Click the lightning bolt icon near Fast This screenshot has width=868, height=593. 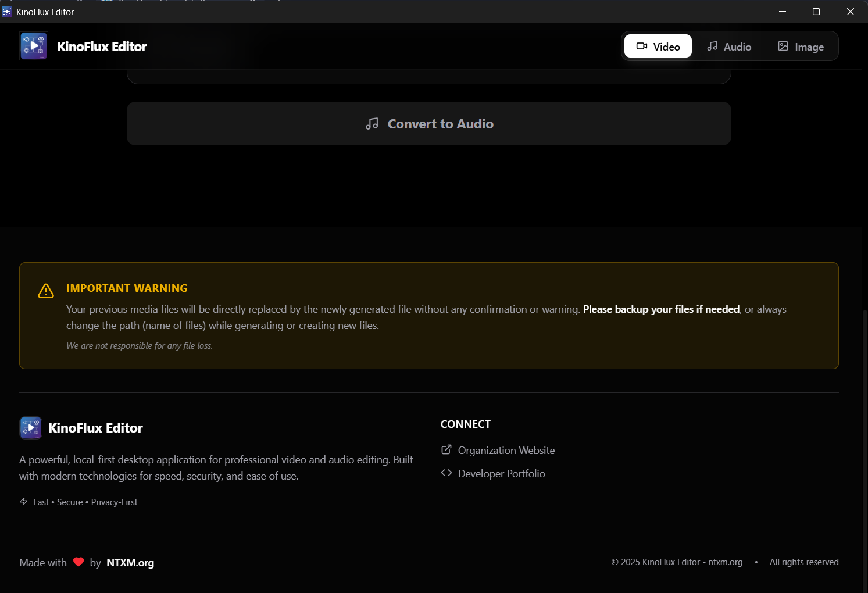(x=24, y=502)
